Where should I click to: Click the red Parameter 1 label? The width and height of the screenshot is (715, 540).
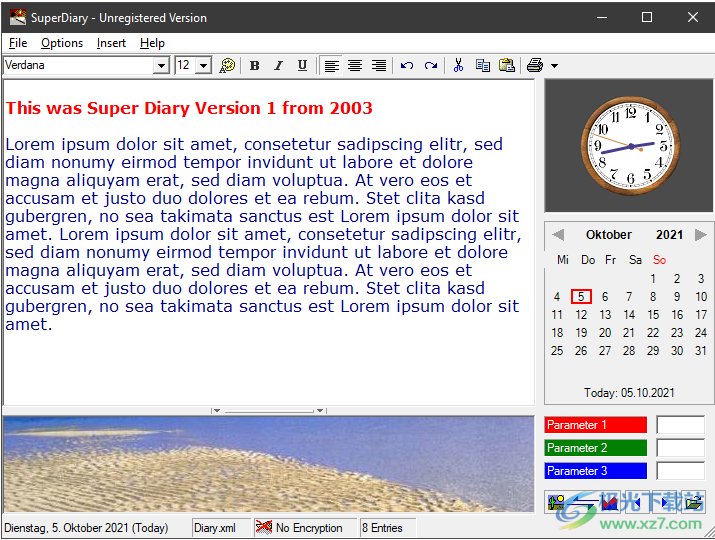[x=596, y=425]
